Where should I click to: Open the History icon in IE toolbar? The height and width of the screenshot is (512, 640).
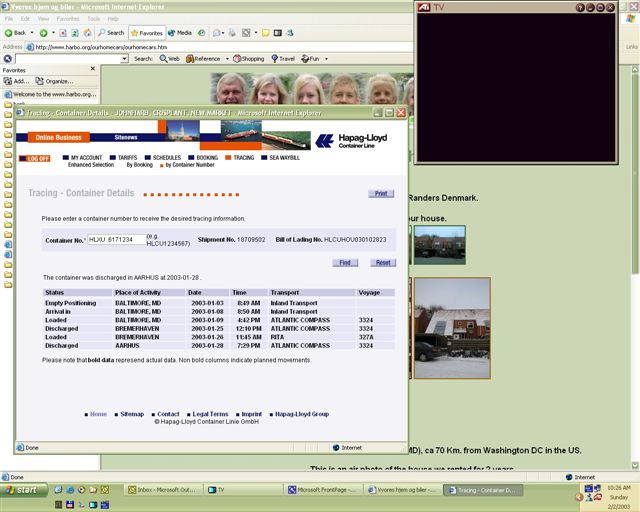coord(202,33)
